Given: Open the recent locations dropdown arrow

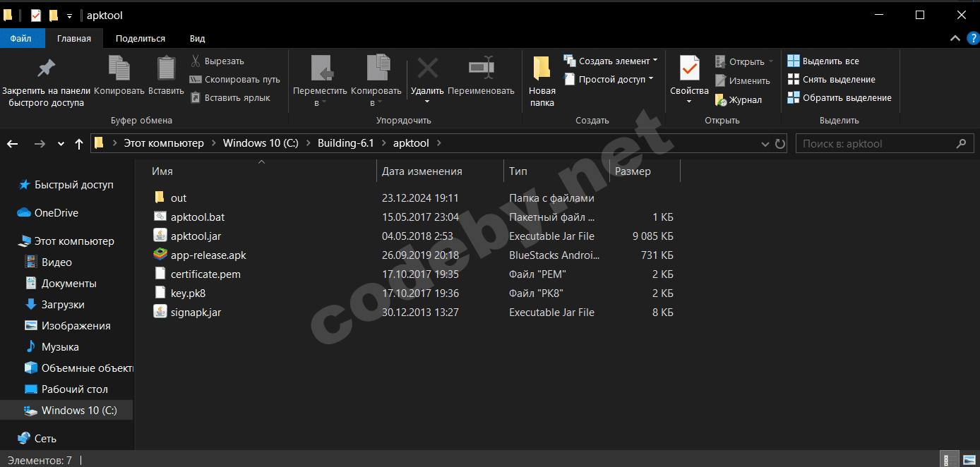Looking at the screenshot, I should [60, 144].
